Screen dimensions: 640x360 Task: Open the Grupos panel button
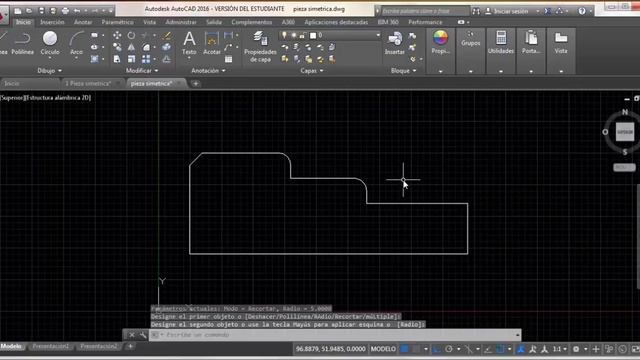point(471,39)
